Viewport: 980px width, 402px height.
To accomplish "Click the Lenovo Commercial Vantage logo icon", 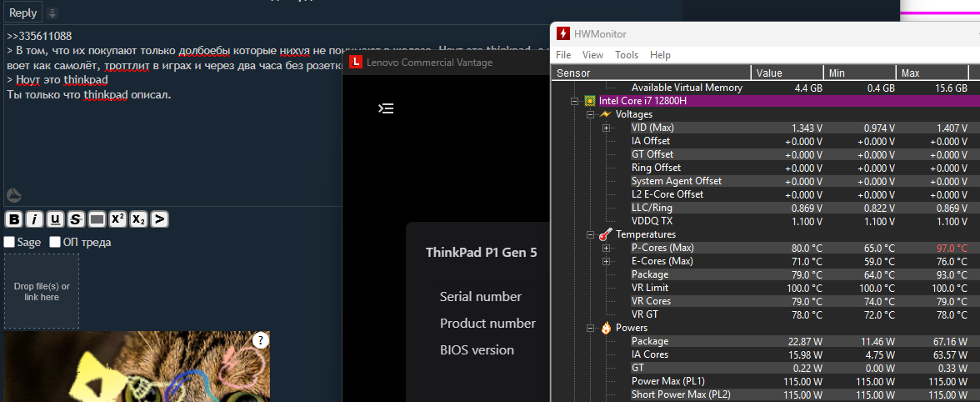I will [x=356, y=62].
